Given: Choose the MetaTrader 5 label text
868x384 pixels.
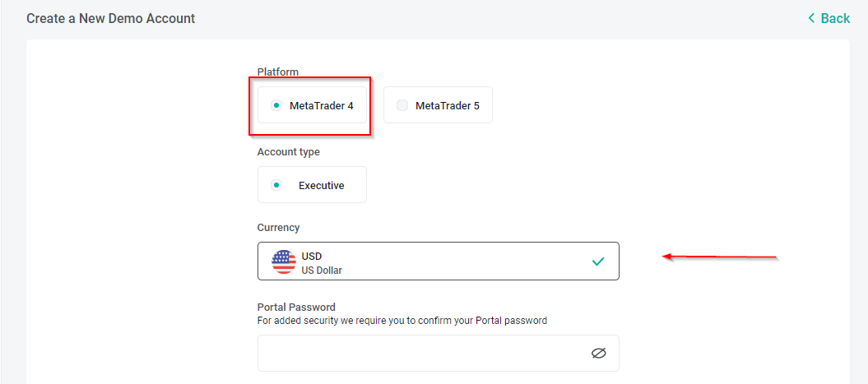Looking at the screenshot, I should (448, 105).
